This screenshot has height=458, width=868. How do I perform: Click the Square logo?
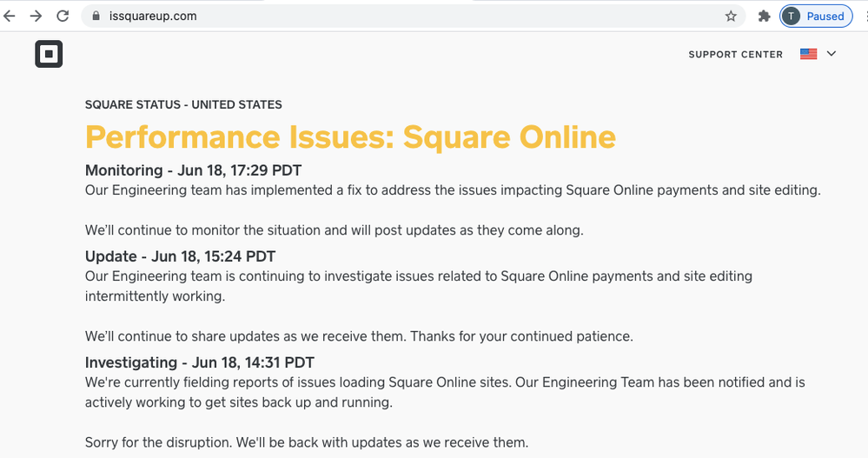point(49,54)
